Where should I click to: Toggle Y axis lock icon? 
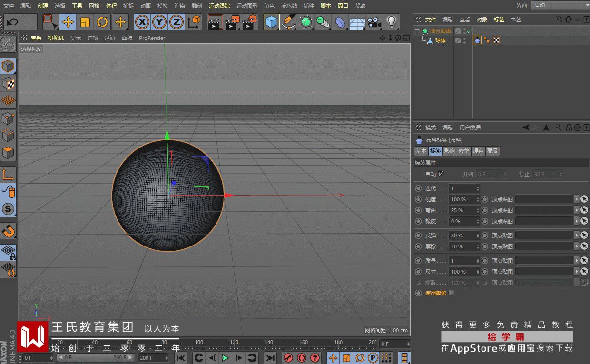(x=159, y=22)
